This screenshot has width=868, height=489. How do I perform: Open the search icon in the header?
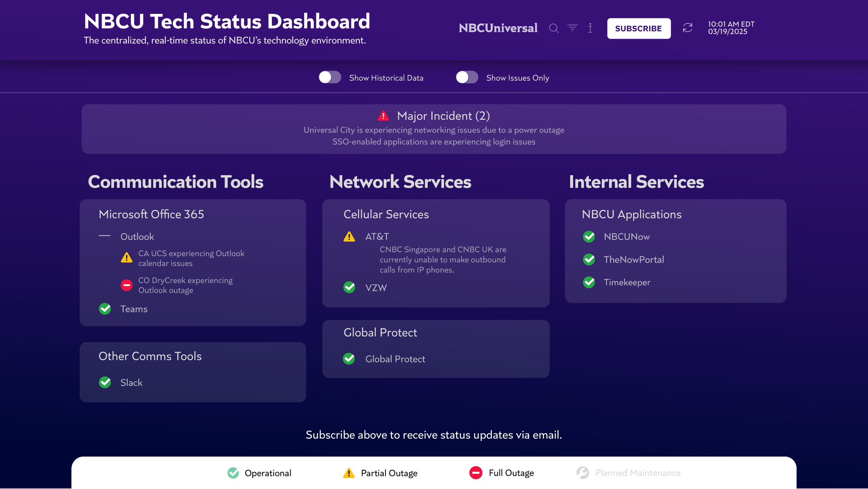coord(554,28)
